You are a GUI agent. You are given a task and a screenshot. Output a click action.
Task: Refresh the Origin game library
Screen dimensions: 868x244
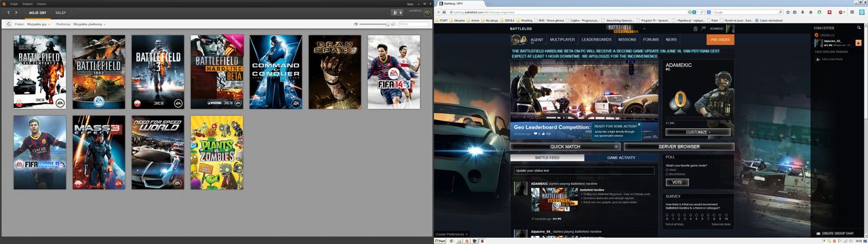pyautogui.click(x=9, y=24)
